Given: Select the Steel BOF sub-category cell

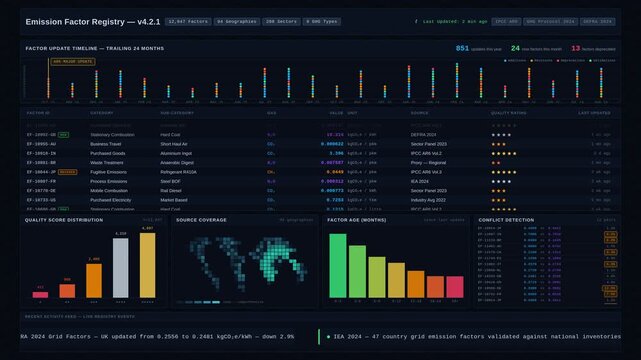Looking at the screenshot, I should coord(170,181).
